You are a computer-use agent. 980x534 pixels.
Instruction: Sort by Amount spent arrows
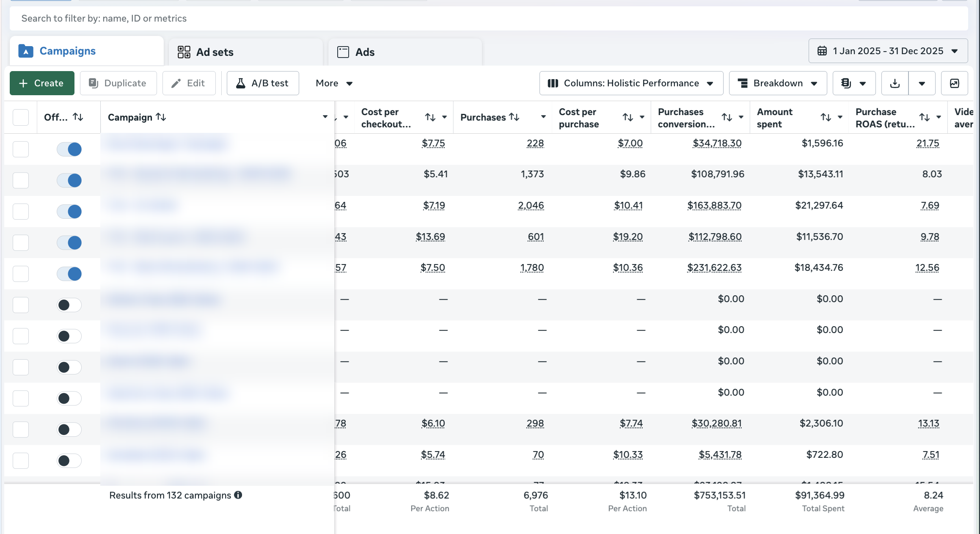click(826, 117)
